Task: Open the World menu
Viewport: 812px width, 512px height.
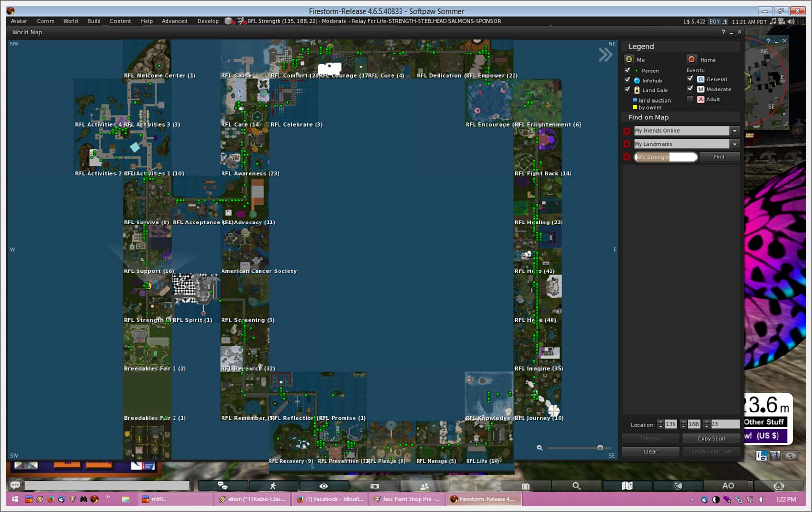Action: (70, 21)
